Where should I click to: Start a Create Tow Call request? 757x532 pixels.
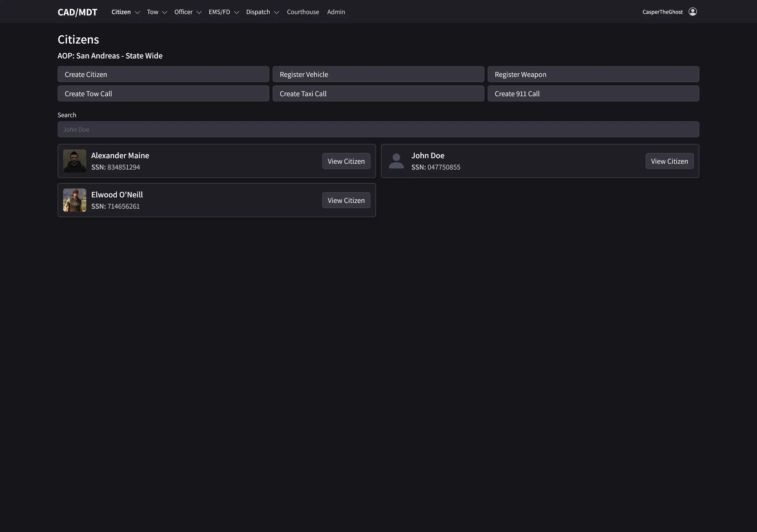click(163, 94)
